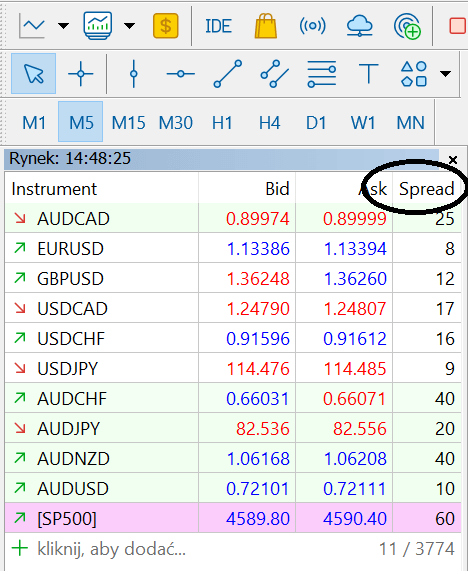The image size is (468, 574).
Task: Click the radar icon with green plus
Action: [x=407, y=26]
